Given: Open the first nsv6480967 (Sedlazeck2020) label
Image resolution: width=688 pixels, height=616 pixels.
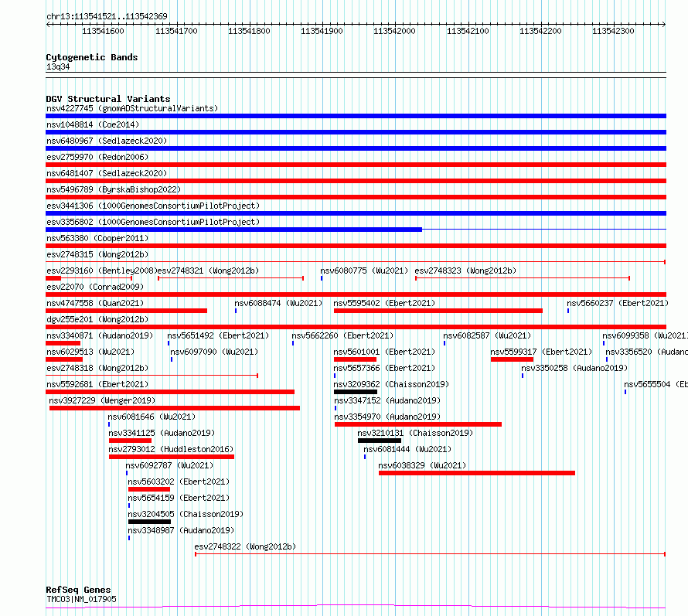Looking at the screenshot, I should (107, 141).
